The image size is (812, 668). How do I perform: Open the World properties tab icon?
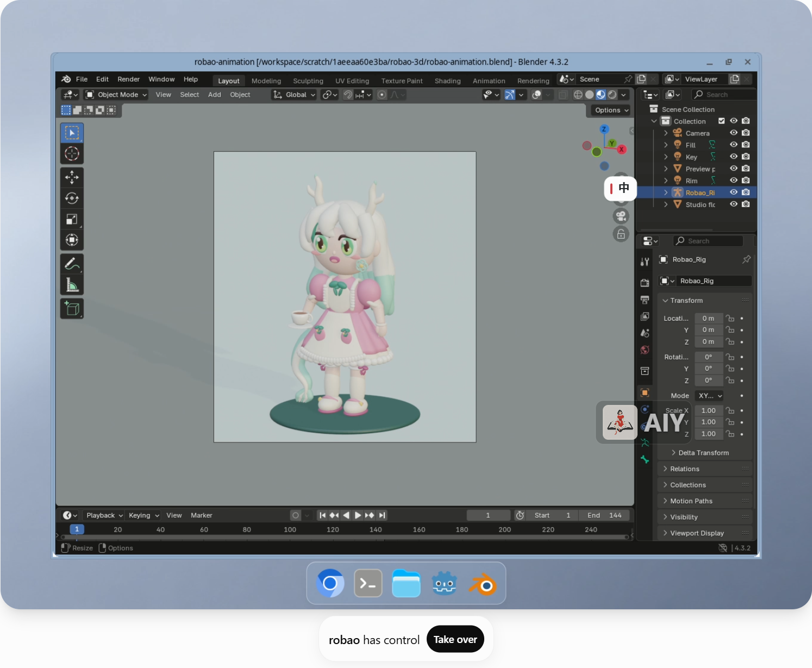(645, 350)
